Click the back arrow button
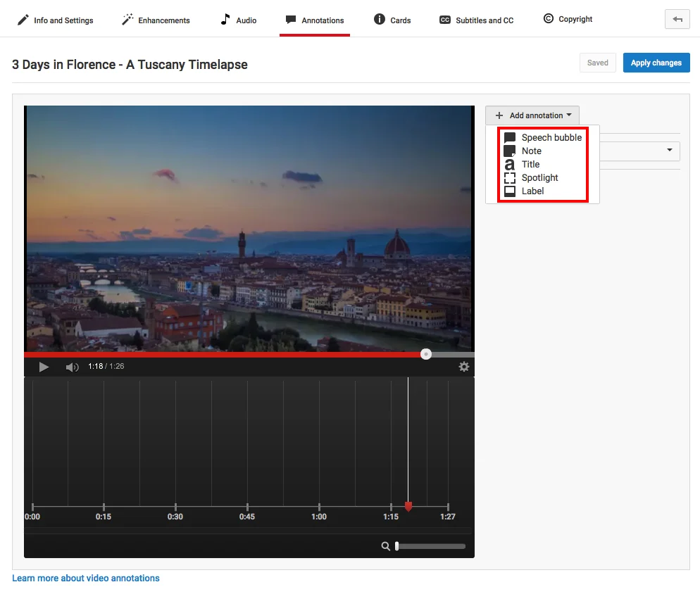The image size is (700, 594). click(x=677, y=19)
